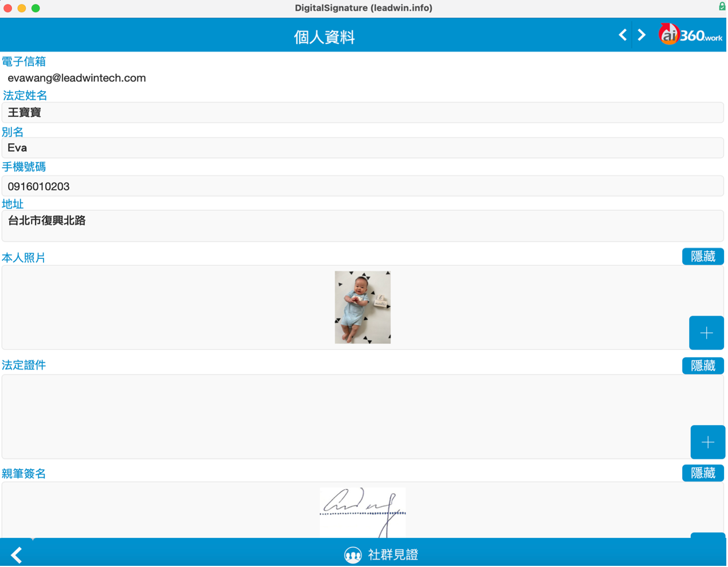Click the back arrow in bottom bar
728x567 pixels.
pyautogui.click(x=17, y=554)
